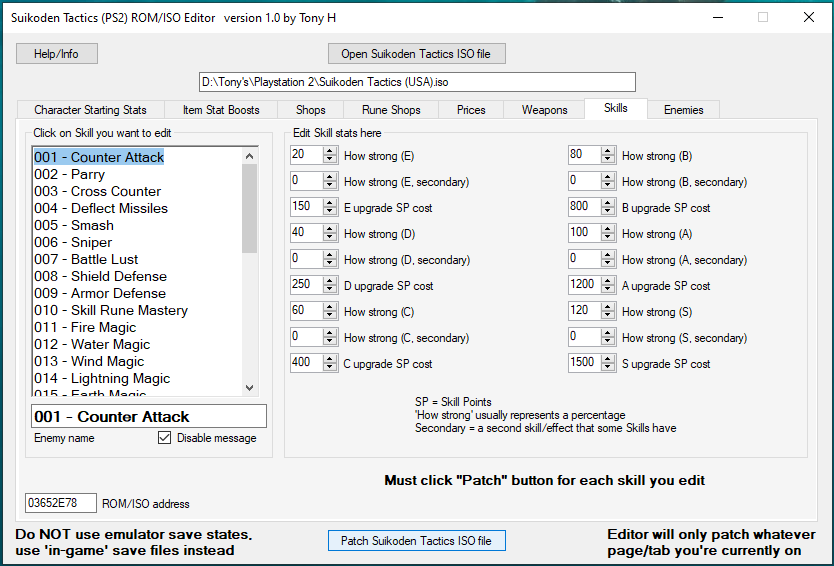Open the Shops tab
The image size is (834, 566).
pos(311,110)
